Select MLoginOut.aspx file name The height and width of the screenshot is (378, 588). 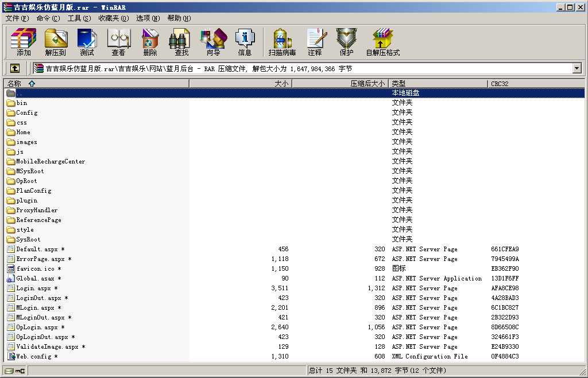point(44,317)
